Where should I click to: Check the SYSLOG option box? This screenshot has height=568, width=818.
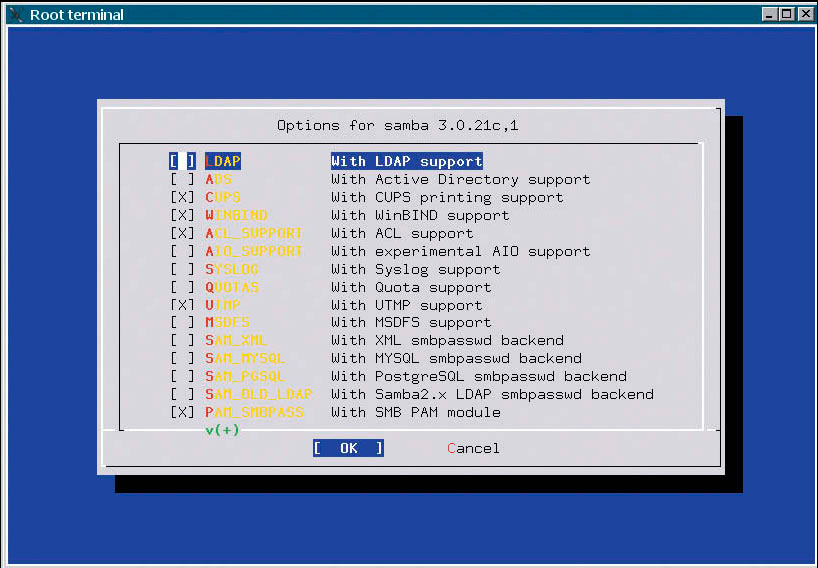point(182,269)
